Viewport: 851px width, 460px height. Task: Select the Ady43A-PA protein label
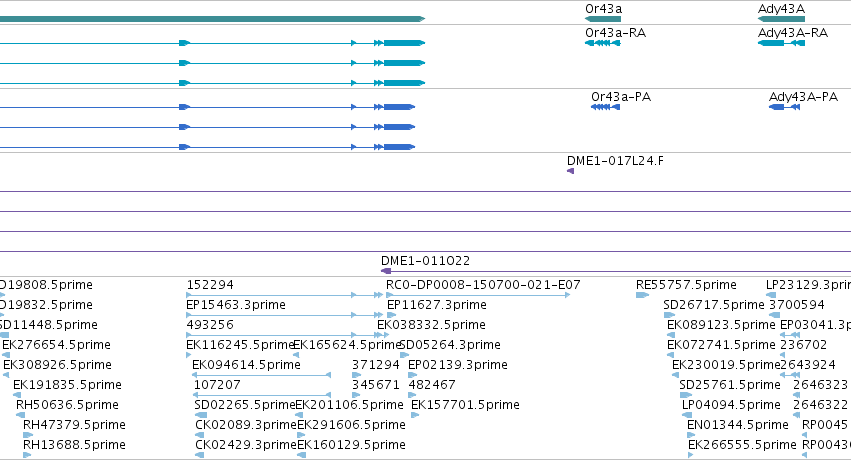(803, 97)
